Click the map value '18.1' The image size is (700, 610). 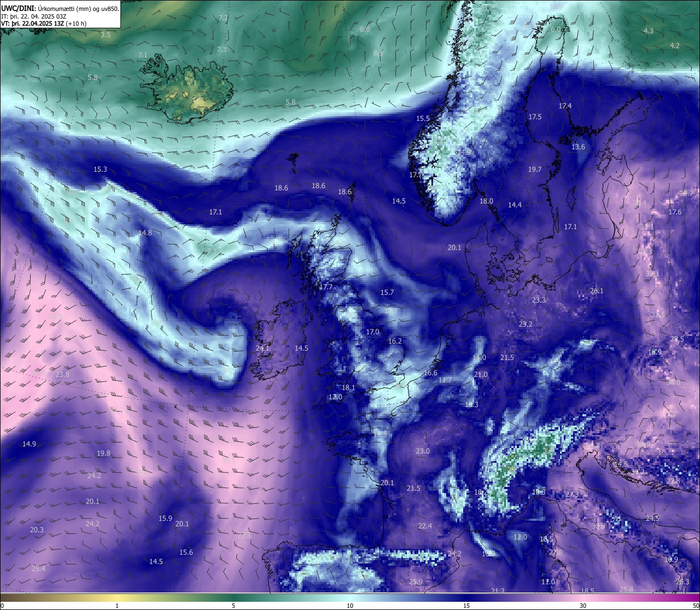point(348,387)
